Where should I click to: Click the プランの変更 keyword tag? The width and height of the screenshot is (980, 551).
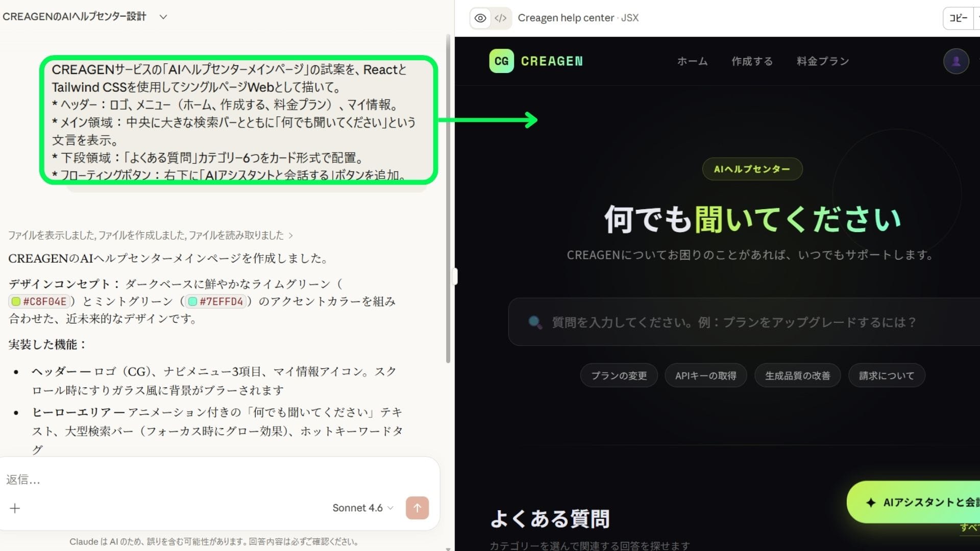619,375
